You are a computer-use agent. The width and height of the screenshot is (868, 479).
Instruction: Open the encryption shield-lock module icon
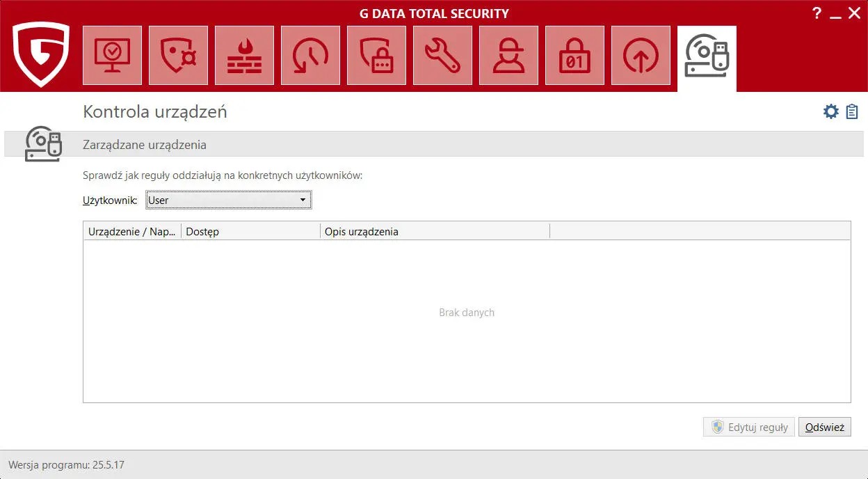[x=376, y=55]
